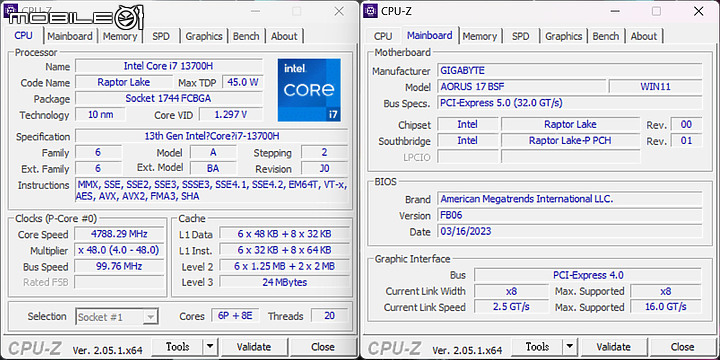Click Tools button in left window

tap(178, 347)
